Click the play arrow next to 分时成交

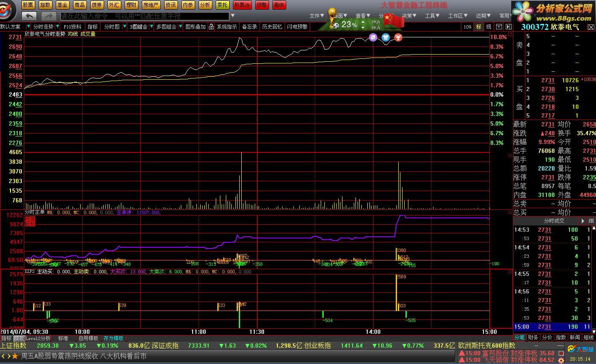tap(583, 221)
